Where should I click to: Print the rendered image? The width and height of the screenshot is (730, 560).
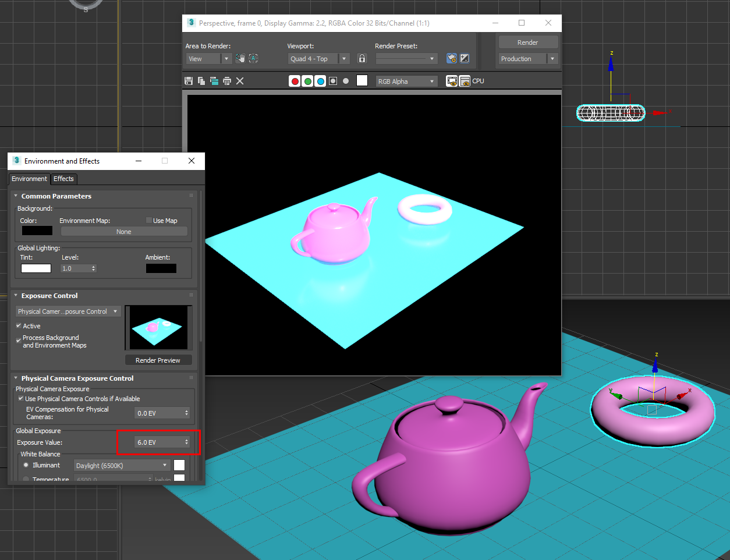(226, 81)
